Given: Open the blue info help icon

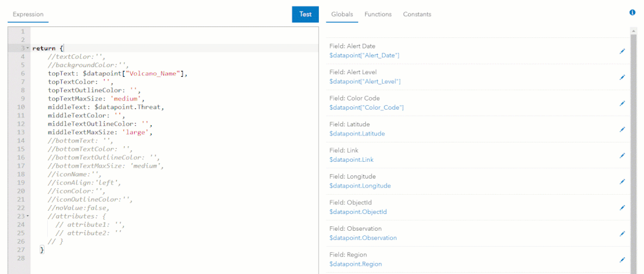Looking at the screenshot, I should 632,12.
